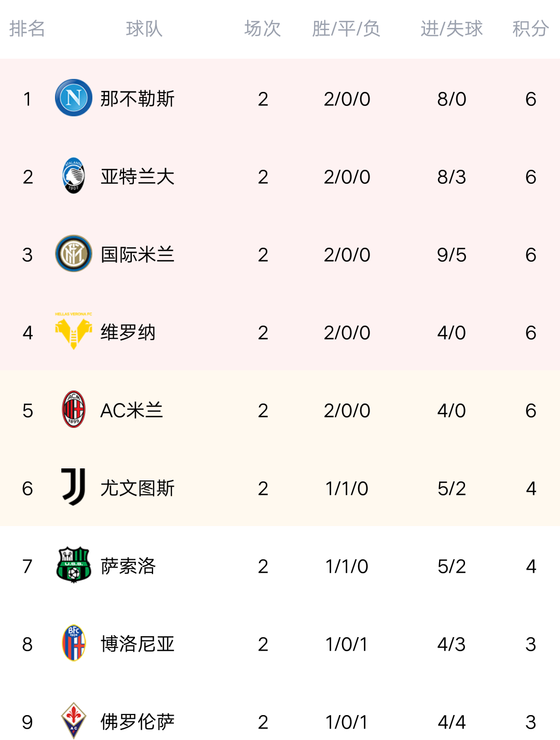Tap the AC Milan crest
Screen dimensions: 560x740
(x=74, y=409)
